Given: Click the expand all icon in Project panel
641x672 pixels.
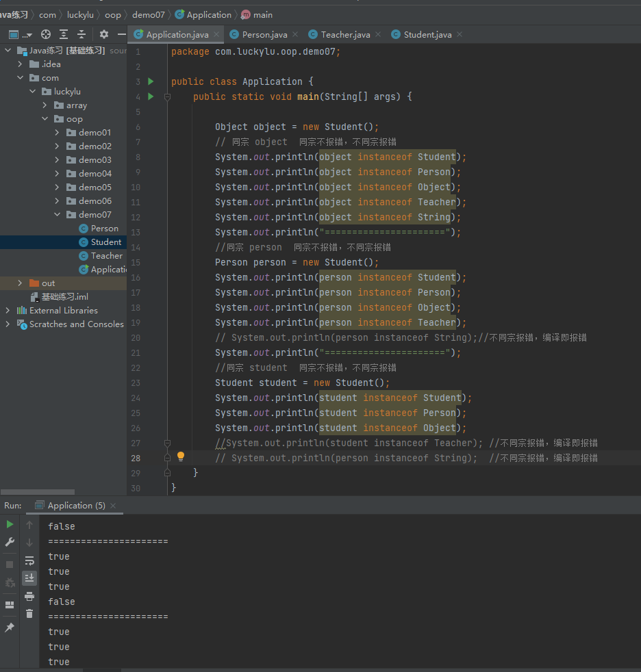Looking at the screenshot, I should pyautogui.click(x=64, y=34).
